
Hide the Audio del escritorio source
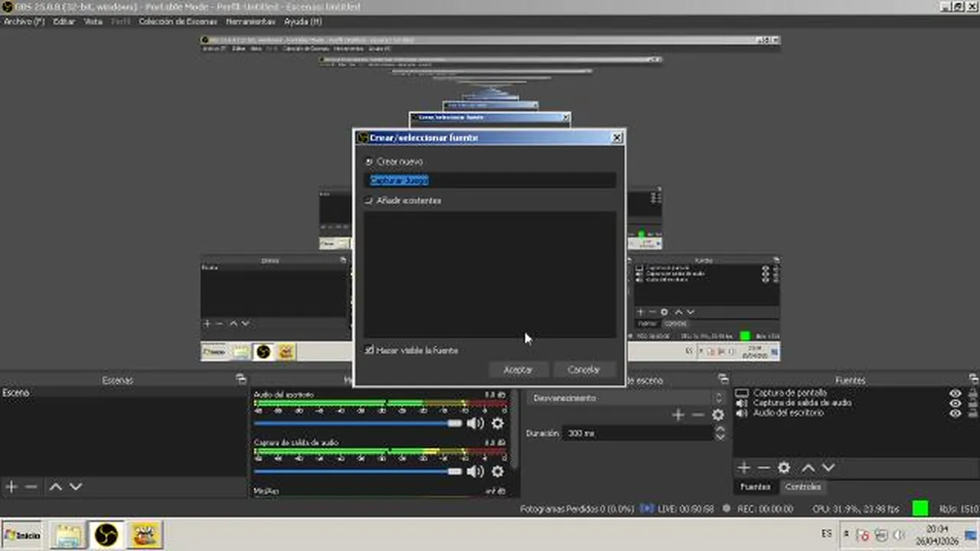[955, 413]
